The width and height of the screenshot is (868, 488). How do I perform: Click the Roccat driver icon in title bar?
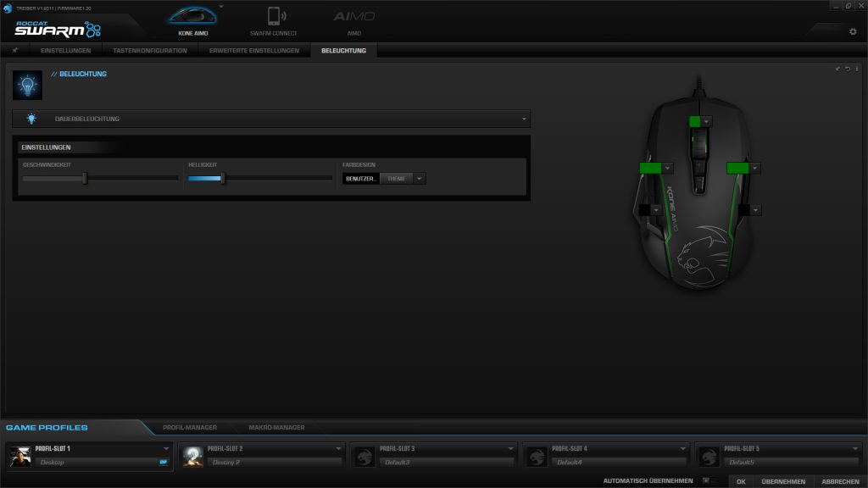pos(7,8)
